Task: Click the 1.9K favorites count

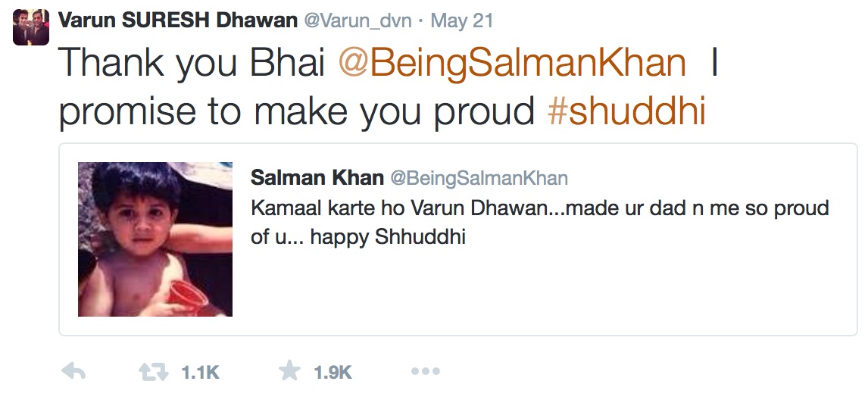Action: click(x=333, y=373)
